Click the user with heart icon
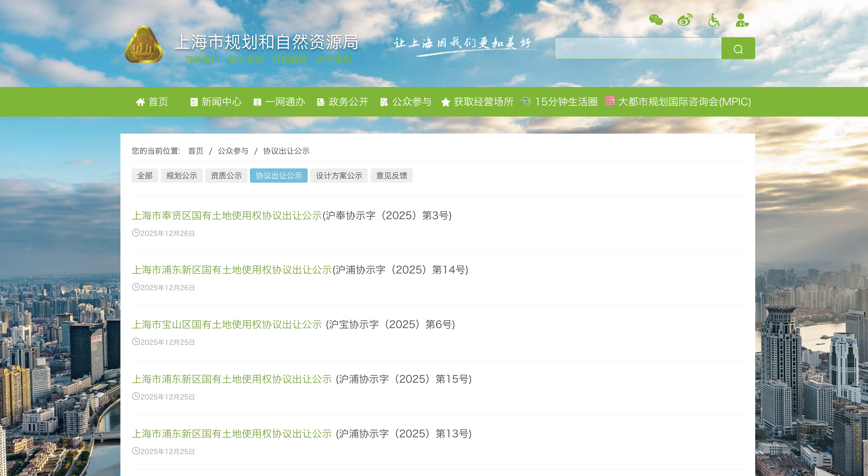 (x=742, y=20)
